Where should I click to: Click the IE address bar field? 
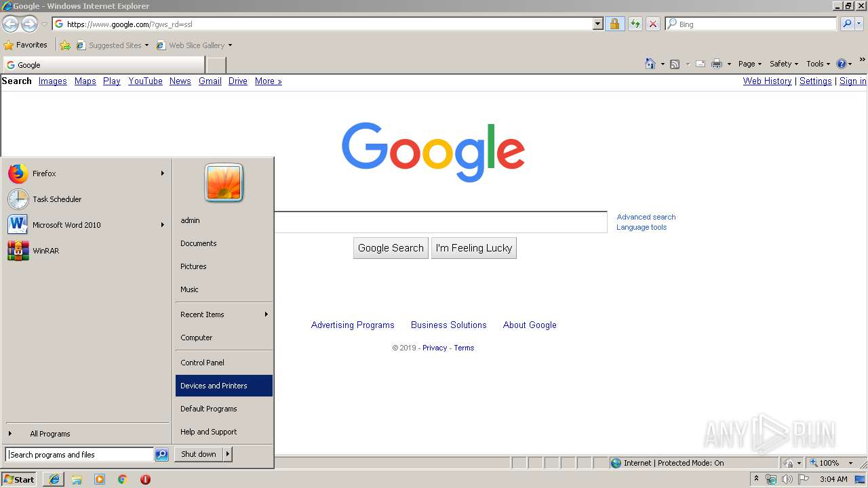pyautogui.click(x=322, y=24)
